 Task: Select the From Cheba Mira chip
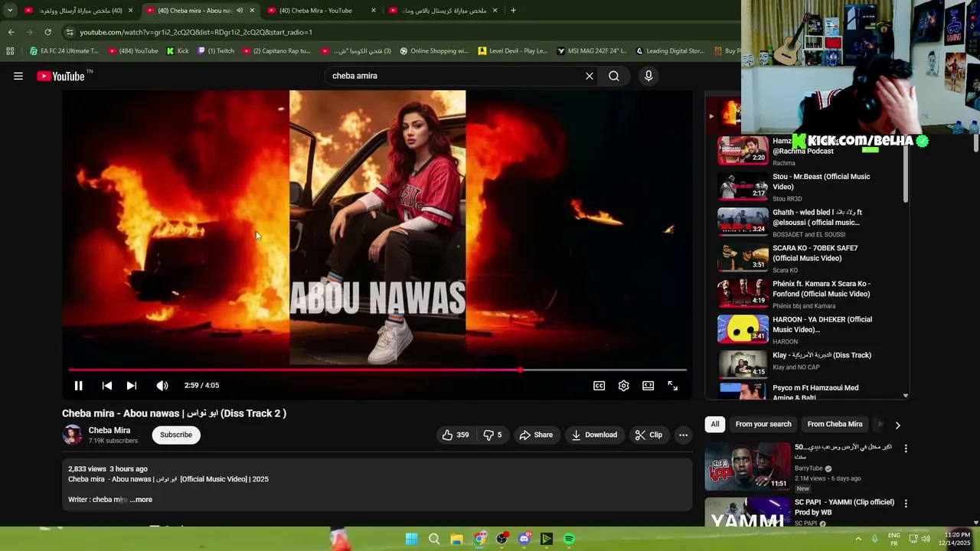835,424
